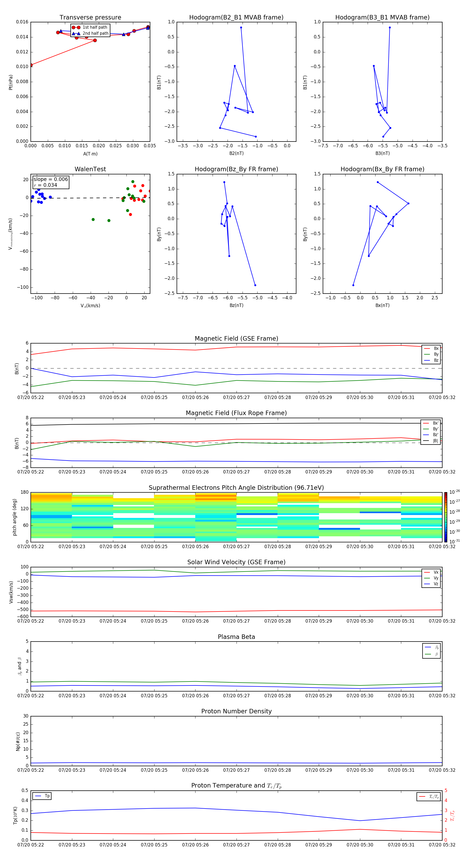
Task: Click the 'Np(#/cc)' y-axis label
Action: coord(18,741)
